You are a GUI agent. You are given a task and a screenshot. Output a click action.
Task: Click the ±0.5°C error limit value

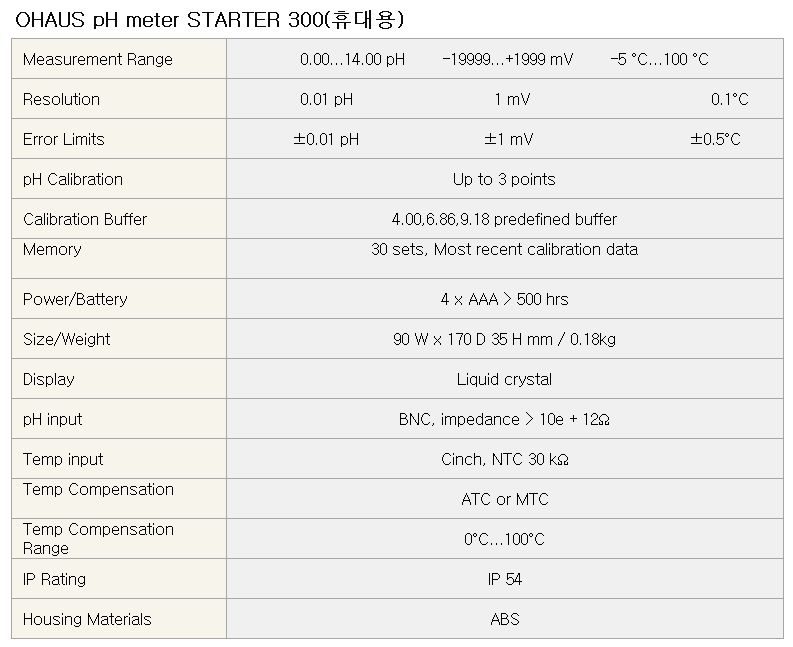(715, 139)
